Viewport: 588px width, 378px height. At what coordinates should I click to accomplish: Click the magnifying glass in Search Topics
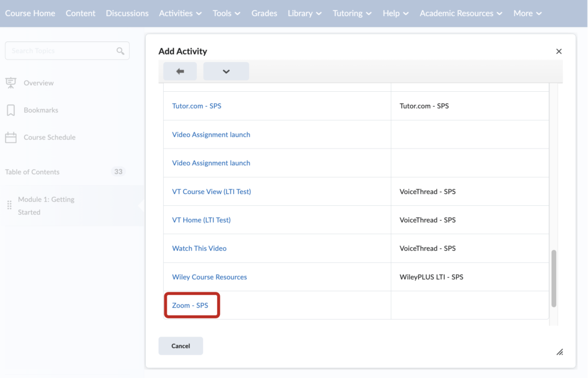point(120,50)
